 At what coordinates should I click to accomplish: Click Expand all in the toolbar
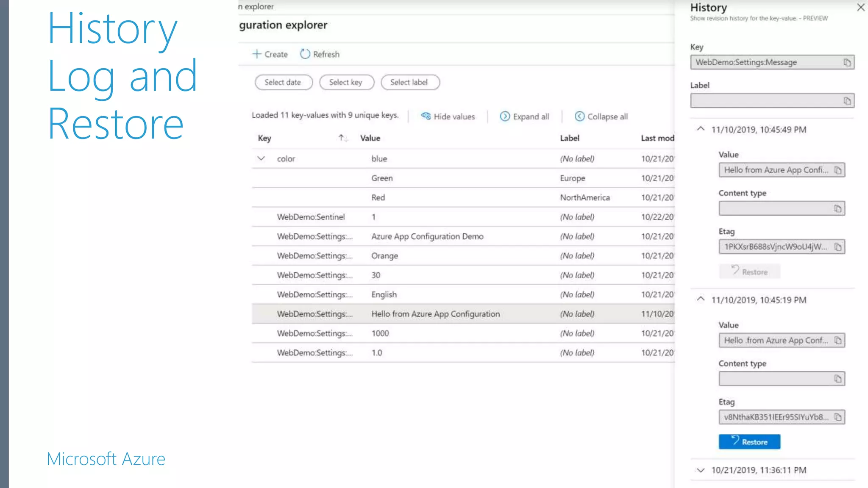pos(525,116)
